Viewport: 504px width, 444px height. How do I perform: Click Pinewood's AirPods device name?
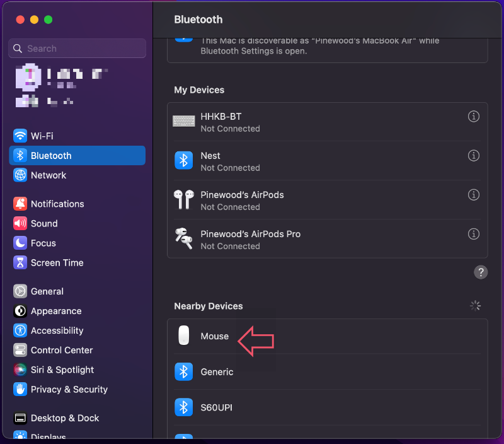pos(242,195)
